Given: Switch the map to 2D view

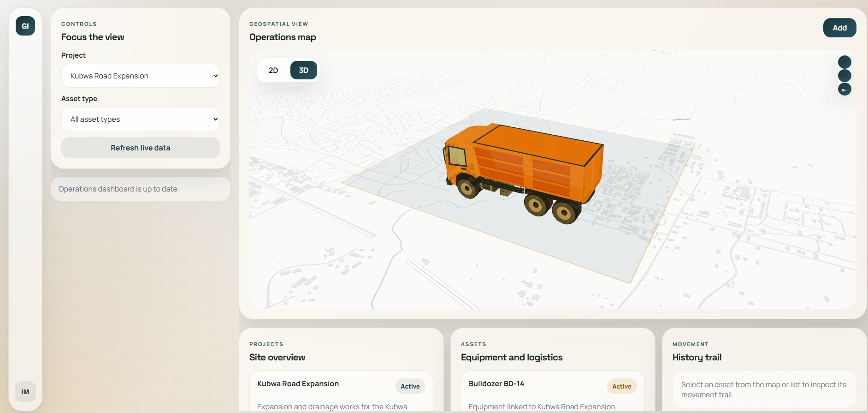Looking at the screenshot, I should click(x=273, y=70).
